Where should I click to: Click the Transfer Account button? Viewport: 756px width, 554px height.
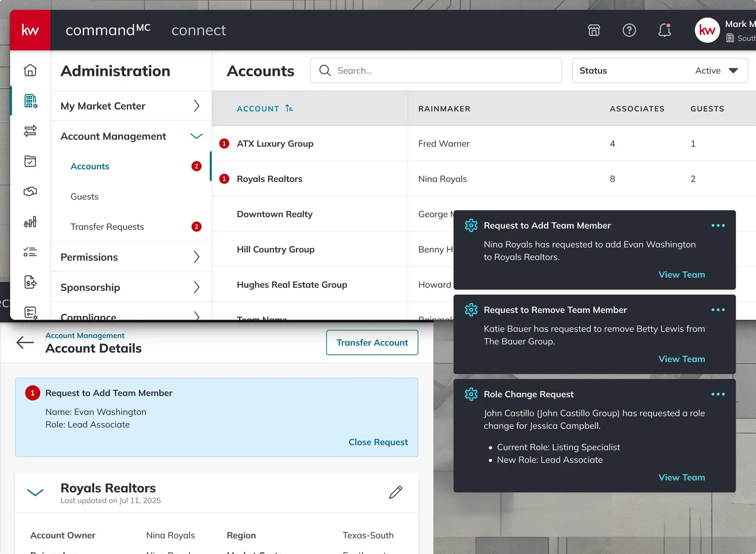point(372,342)
